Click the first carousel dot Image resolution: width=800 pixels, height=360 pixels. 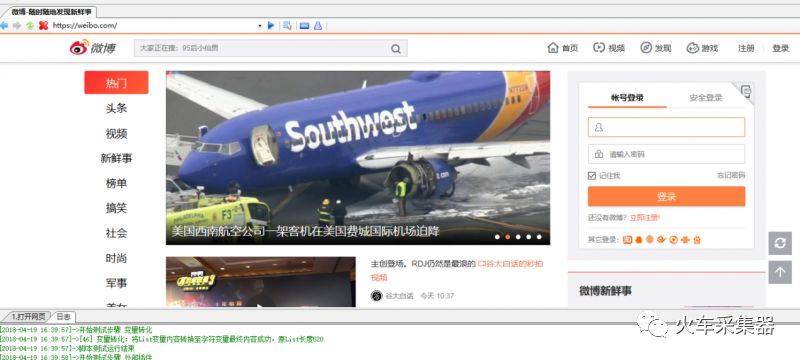click(497, 237)
